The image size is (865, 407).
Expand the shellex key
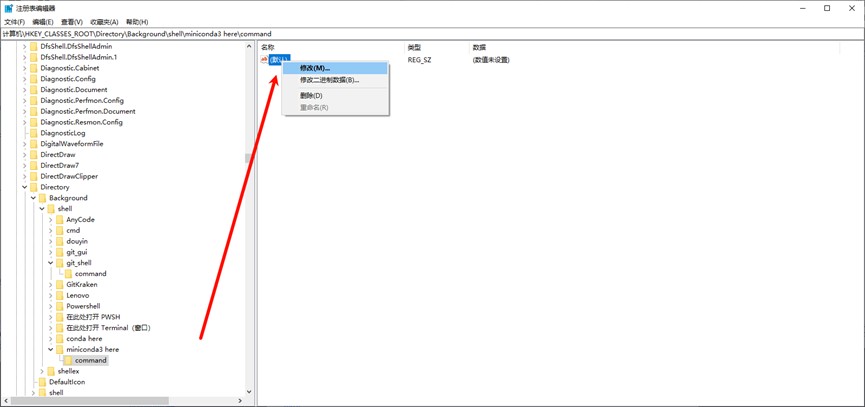42,371
